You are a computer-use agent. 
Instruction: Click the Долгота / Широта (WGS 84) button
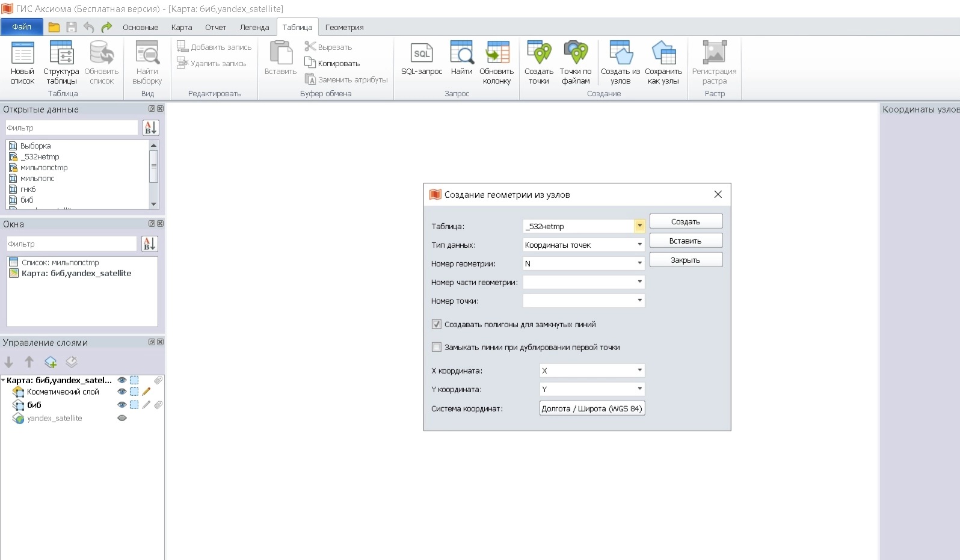click(592, 408)
